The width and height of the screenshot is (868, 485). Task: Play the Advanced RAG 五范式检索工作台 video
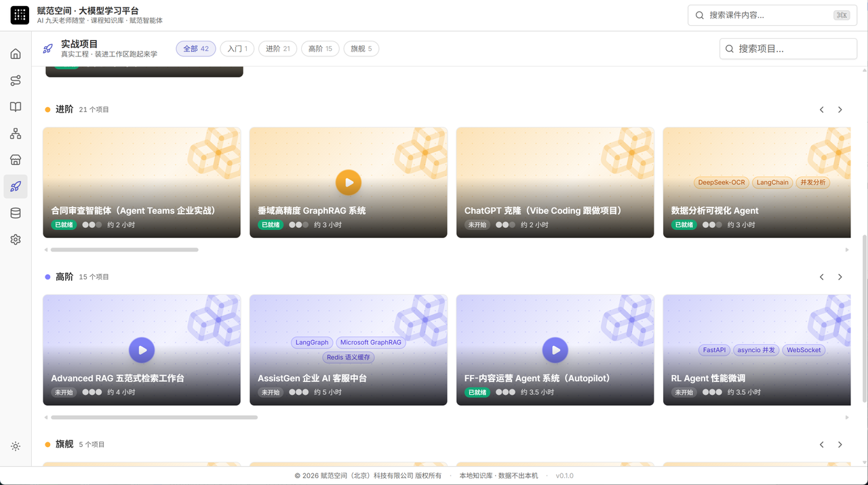(142, 350)
